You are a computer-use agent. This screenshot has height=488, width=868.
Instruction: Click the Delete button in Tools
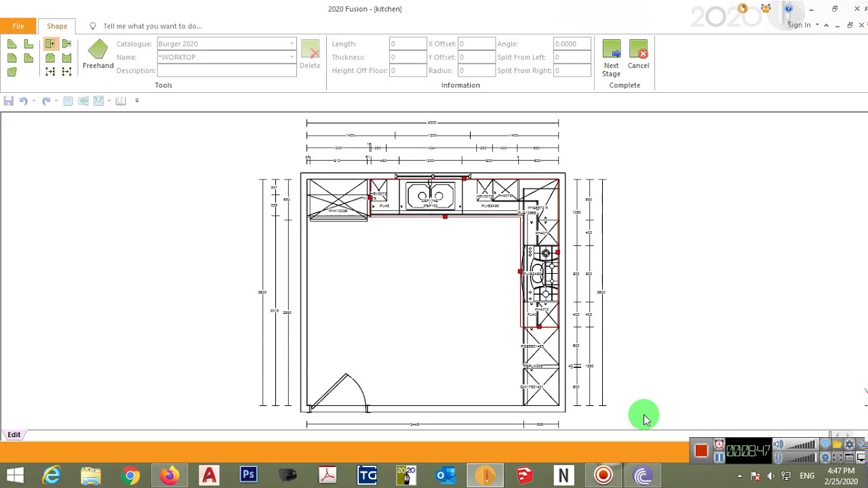click(310, 54)
